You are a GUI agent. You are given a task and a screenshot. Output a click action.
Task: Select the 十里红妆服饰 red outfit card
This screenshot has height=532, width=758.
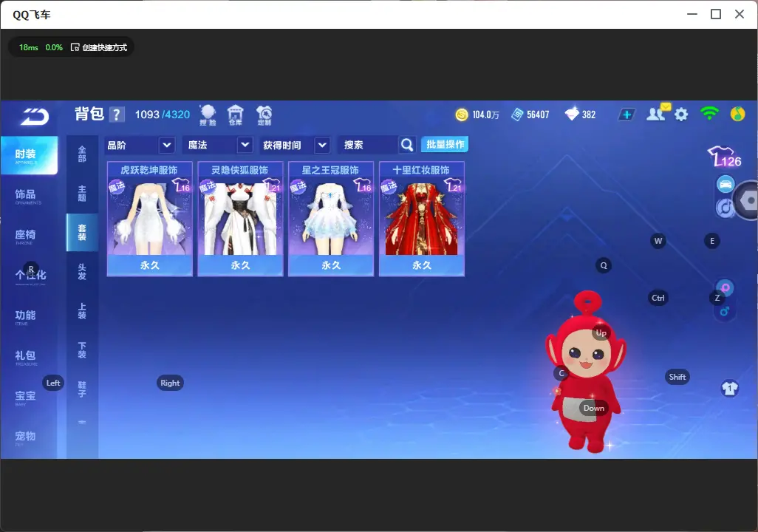(x=422, y=219)
